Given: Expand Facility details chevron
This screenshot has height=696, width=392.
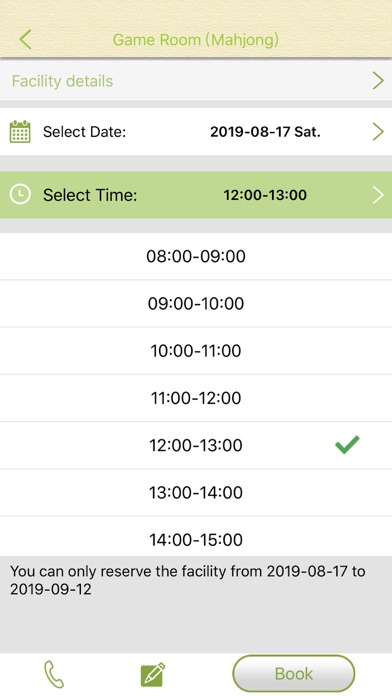Looking at the screenshot, I should (378, 81).
